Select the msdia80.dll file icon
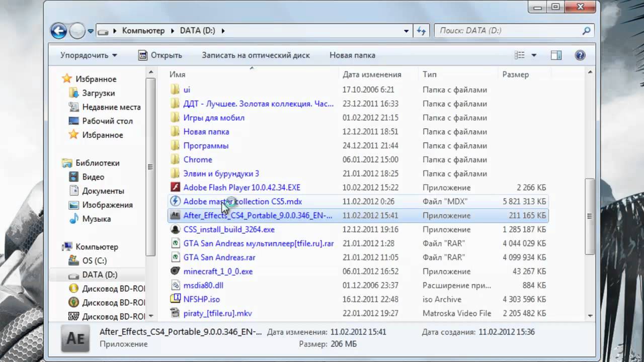This screenshot has height=362, width=644. click(x=175, y=285)
